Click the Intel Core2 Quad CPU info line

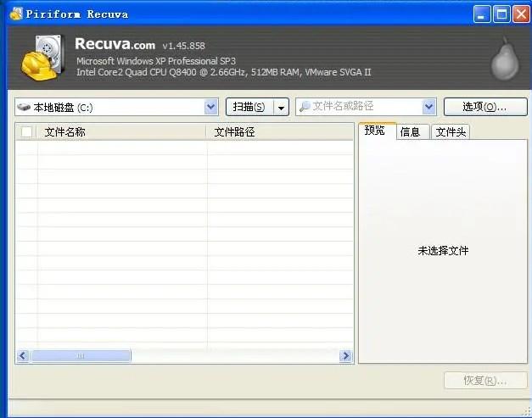[x=224, y=72]
